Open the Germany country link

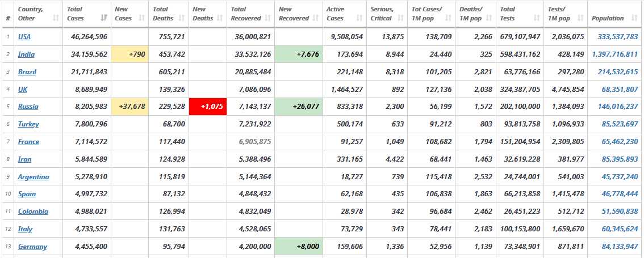[x=32, y=247]
